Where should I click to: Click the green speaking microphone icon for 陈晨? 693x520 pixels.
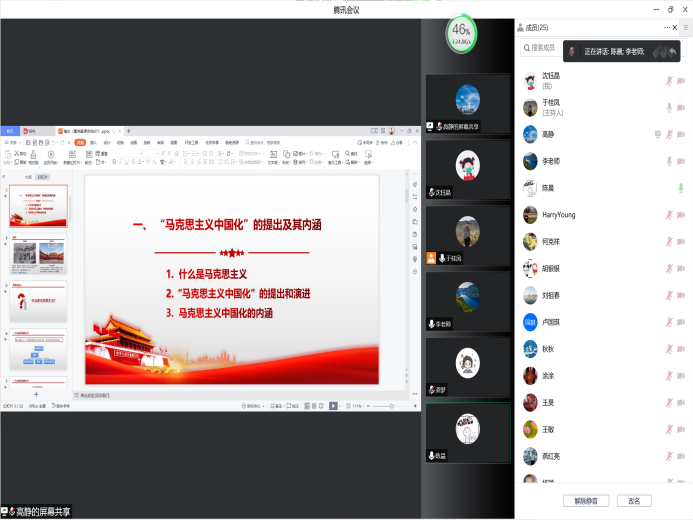680,188
